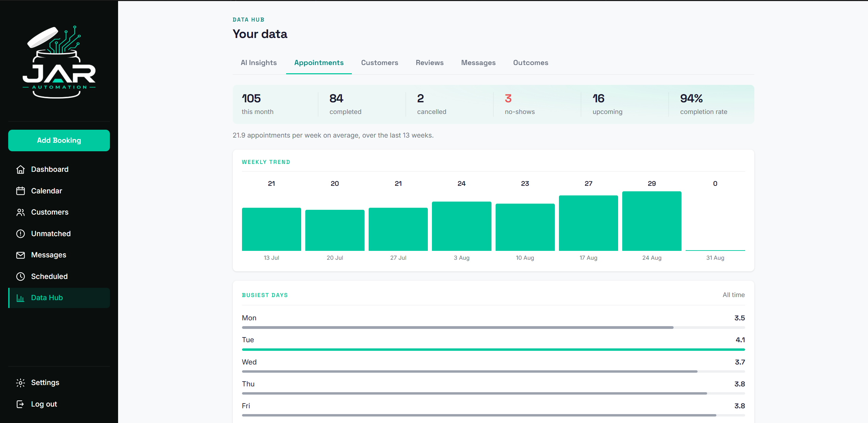
Task: Click the Settings gear icon
Action: (x=21, y=383)
